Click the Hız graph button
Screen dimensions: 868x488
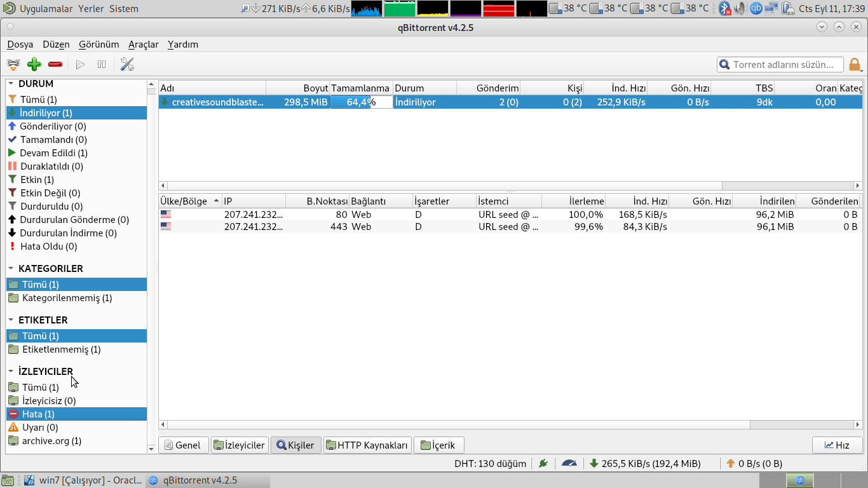pyautogui.click(x=837, y=445)
